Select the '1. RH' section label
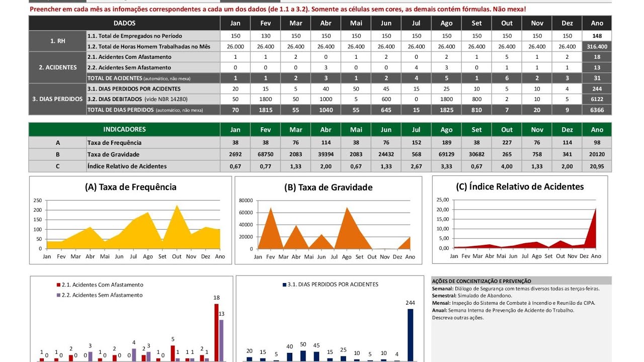 pos(57,41)
